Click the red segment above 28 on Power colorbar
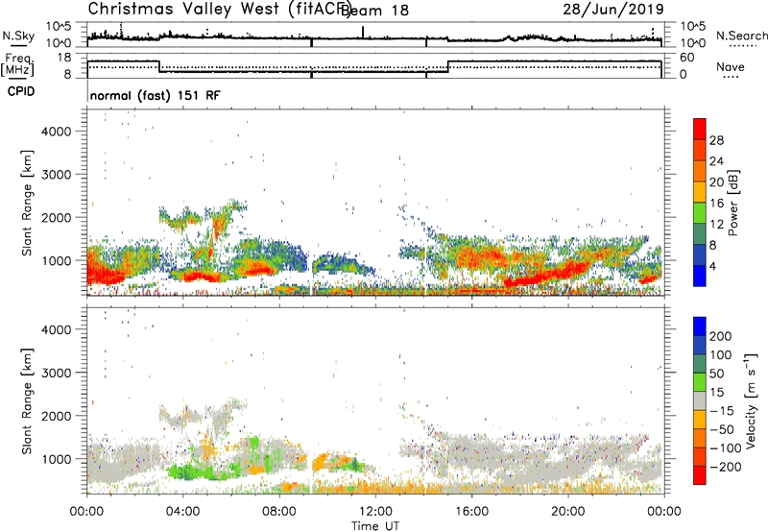Screen dimensions: 768x532 pos(700,129)
